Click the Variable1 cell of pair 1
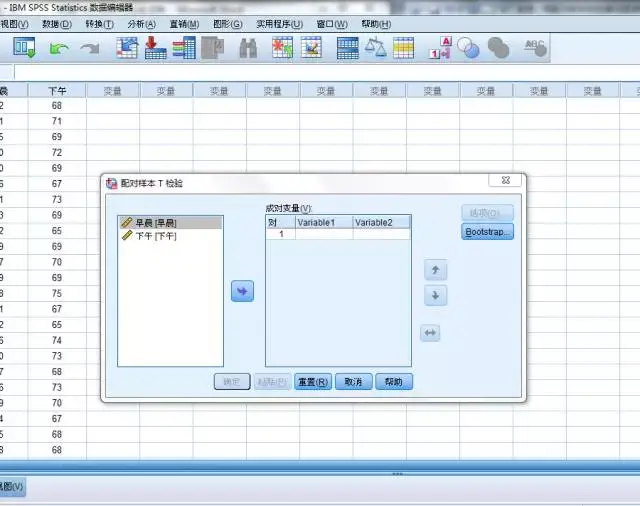The height and width of the screenshot is (506, 640). (x=323, y=234)
